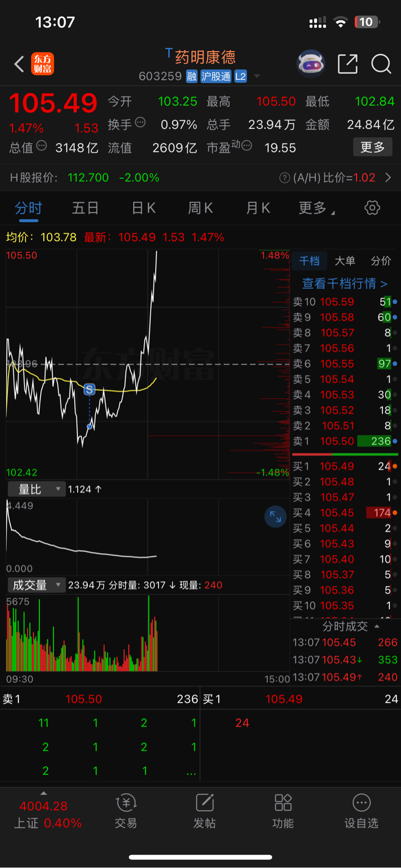
Task: Tap the info icon beside 总值
Action: pyautogui.click(x=42, y=146)
